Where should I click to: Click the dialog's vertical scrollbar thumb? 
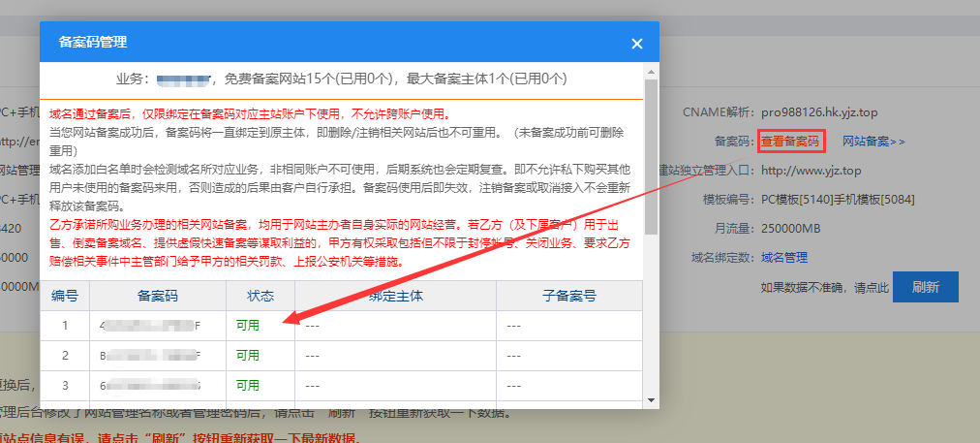tap(651, 155)
